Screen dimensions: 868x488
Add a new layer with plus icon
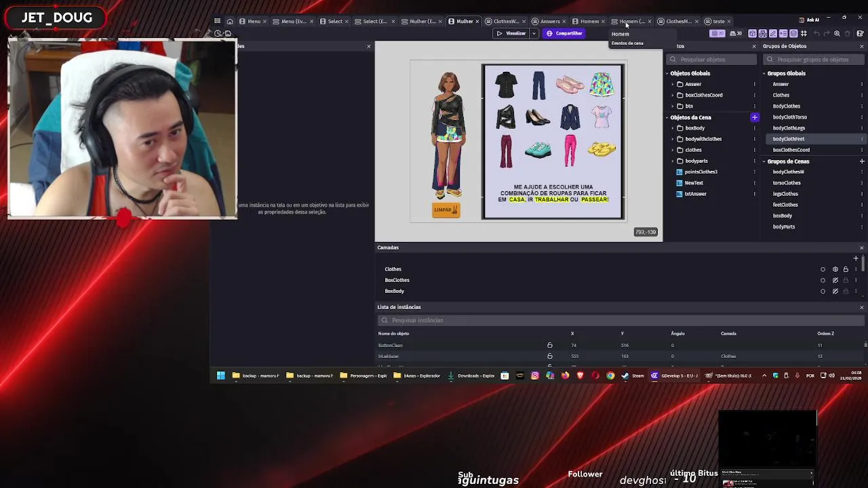856,258
